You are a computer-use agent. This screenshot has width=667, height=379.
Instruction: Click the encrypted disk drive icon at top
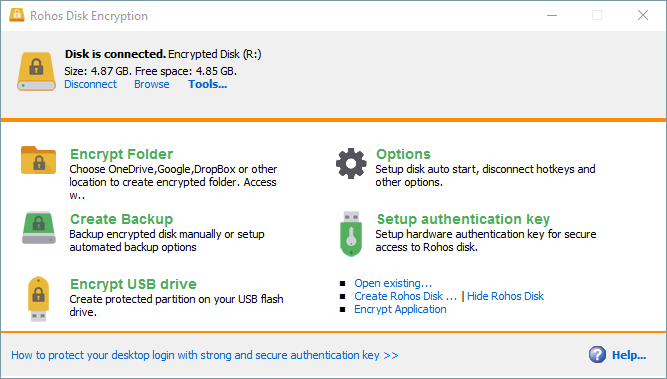[36, 71]
